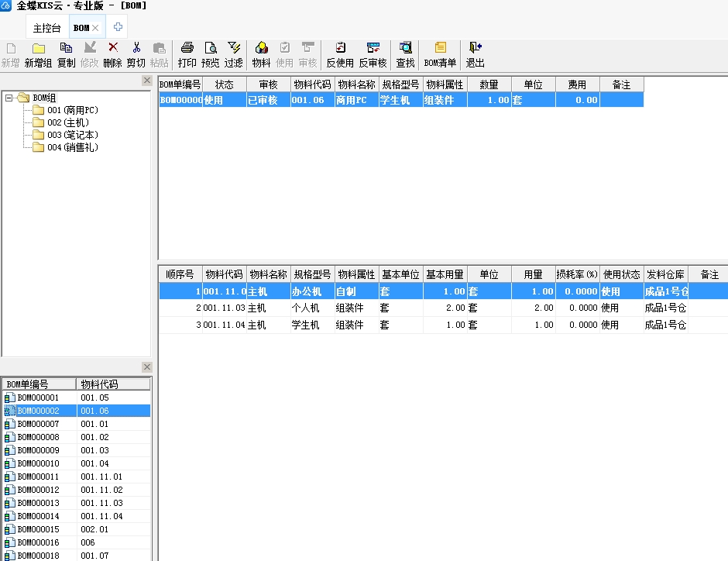This screenshot has width=728, height=561.
Task: Switch to the 主控台 tab
Action: (x=47, y=28)
